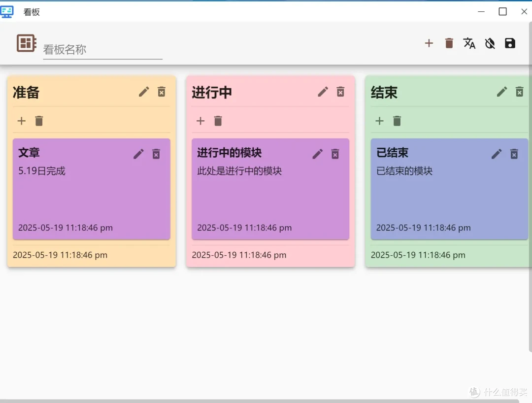The width and height of the screenshot is (532, 403).
Task: Delete the 结束 column
Action: tap(520, 92)
